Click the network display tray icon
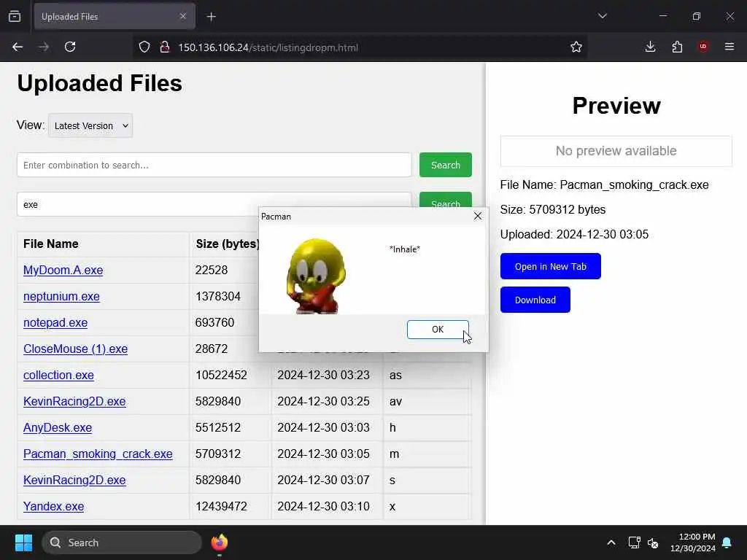Viewport: 747px width, 560px height. coord(634,542)
